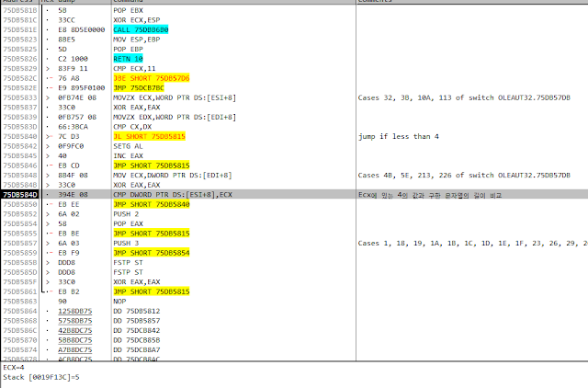Open comment 'Cases 4B, 5E, 213, 226'
Screen dimensions: 588x388
click(x=464, y=176)
